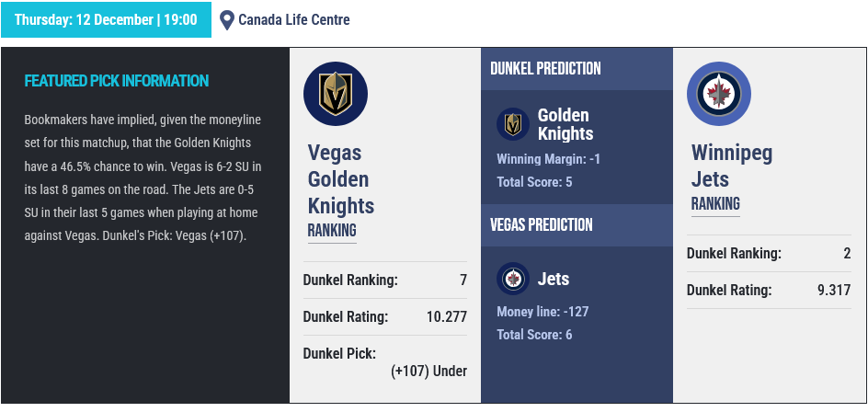The image size is (868, 412).
Task: Click the Ranking label under Vegas Golden Knights
Action: (x=332, y=231)
